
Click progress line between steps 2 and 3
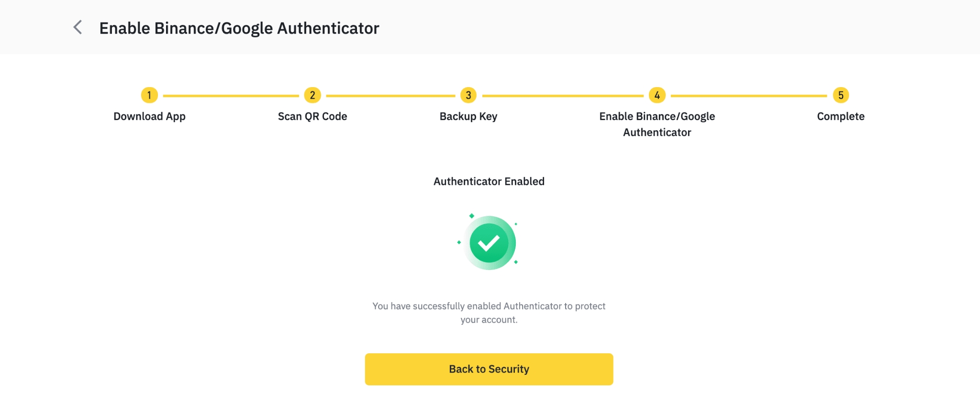[390, 96]
